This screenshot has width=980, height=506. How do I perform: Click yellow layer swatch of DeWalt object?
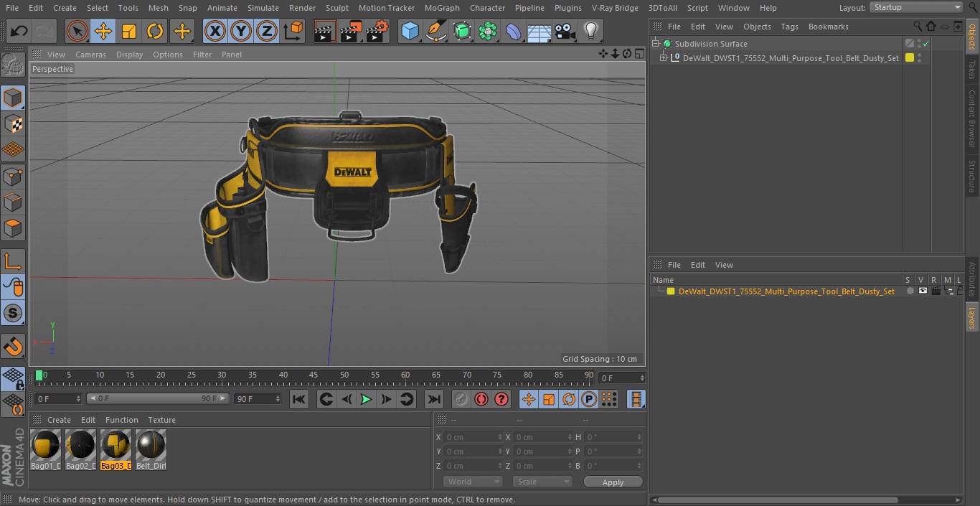910,58
